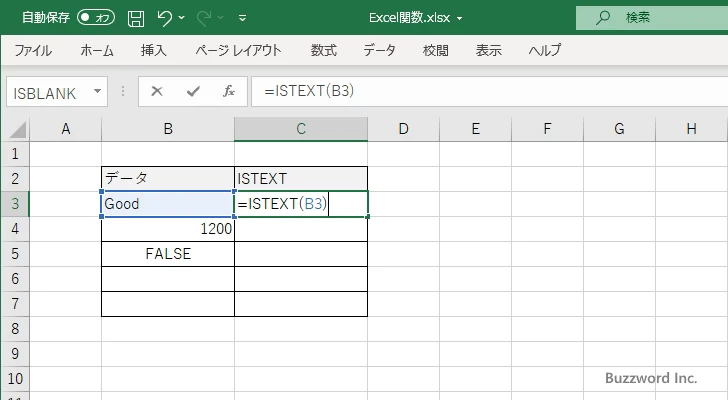Select row 7 header
The height and width of the screenshot is (400, 728).
coord(15,304)
